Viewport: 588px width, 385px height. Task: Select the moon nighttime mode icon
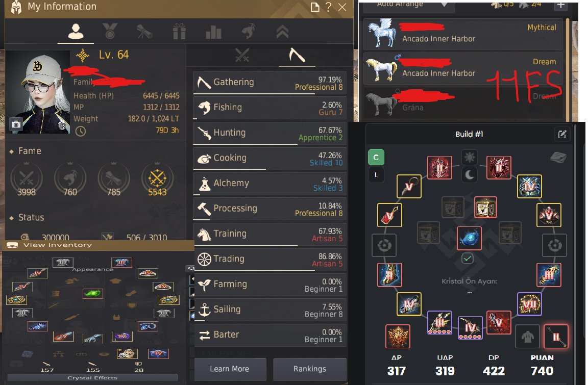pos(470,174)
